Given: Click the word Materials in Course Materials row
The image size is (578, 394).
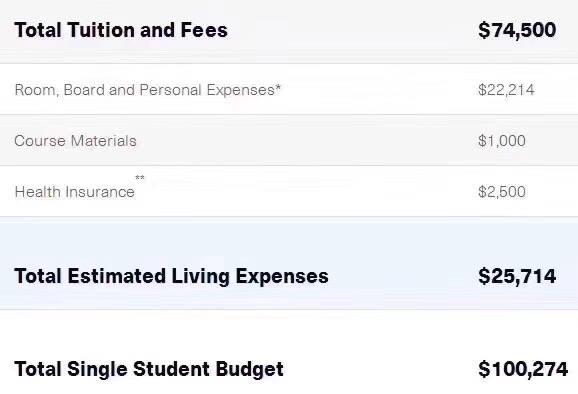Looking at the screenshot, I should point(104,141).
